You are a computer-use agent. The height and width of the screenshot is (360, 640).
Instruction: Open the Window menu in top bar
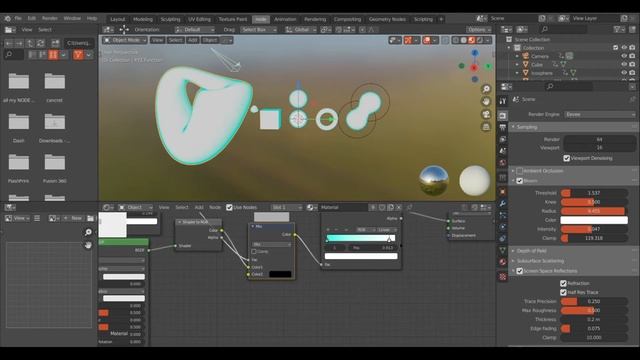tap(72, 19)
